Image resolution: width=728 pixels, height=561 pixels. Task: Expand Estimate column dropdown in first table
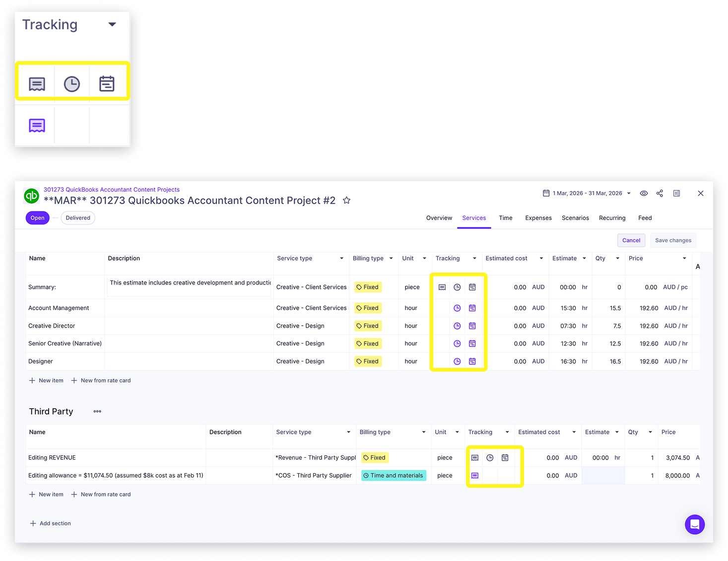point(584,259)
